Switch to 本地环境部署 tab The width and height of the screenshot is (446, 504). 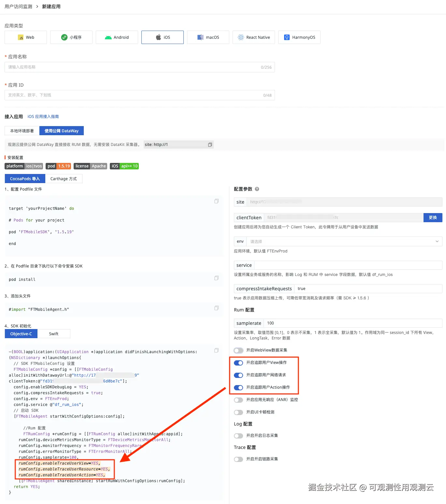click(22, 131)
